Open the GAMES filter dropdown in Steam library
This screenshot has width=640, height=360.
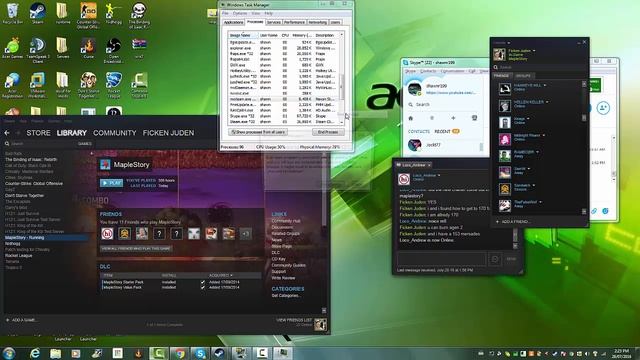coord(84,144)
